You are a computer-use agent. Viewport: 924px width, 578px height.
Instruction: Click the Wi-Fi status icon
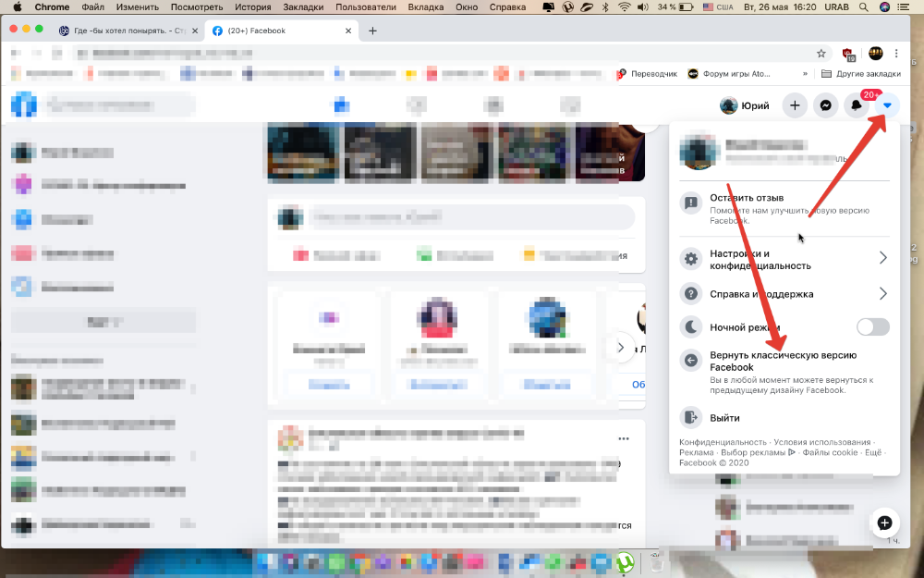pyautogui.click(x=624, y=7)
